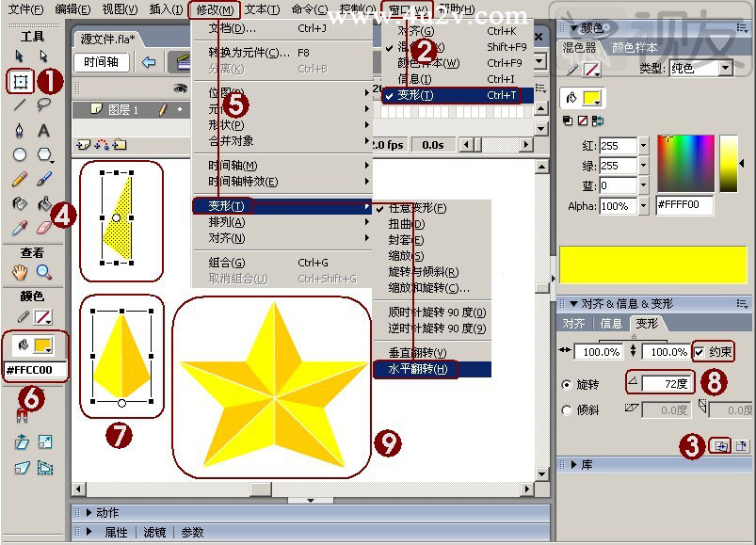Switch to the 对齐 align tab
This screenshot has width=756, height=545.
click(573, 324)
